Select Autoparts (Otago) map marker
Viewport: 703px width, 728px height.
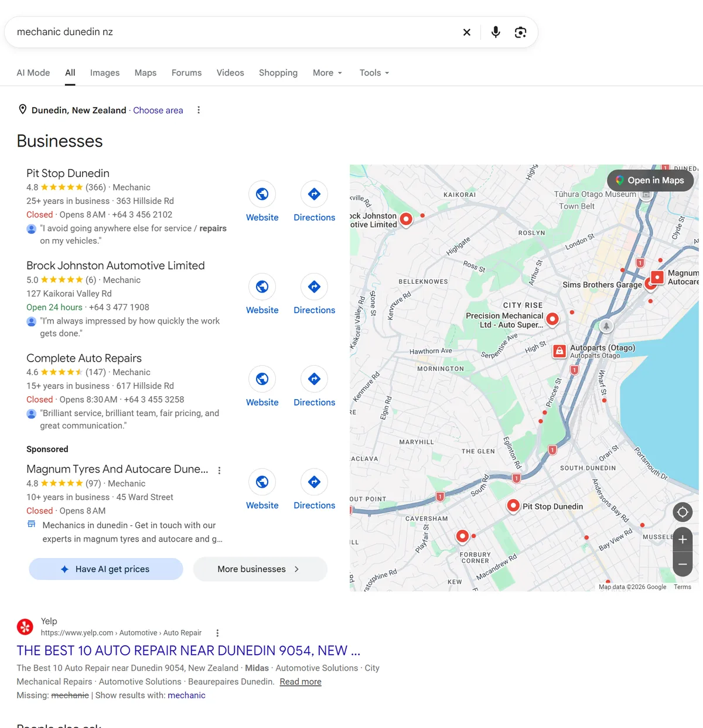(x=560, y=351)
